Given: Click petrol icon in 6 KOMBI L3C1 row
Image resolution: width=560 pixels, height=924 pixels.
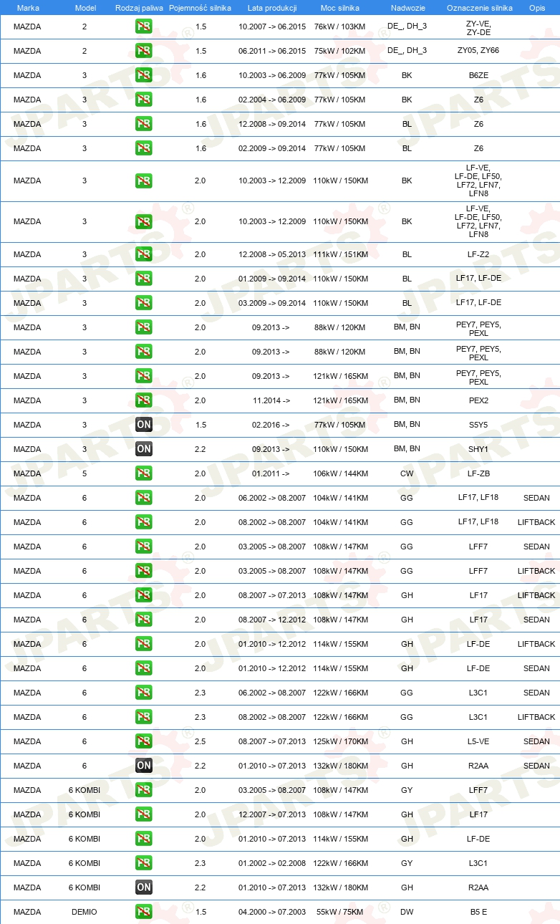Looking at the screenshot, I should [x=144, y=863].
